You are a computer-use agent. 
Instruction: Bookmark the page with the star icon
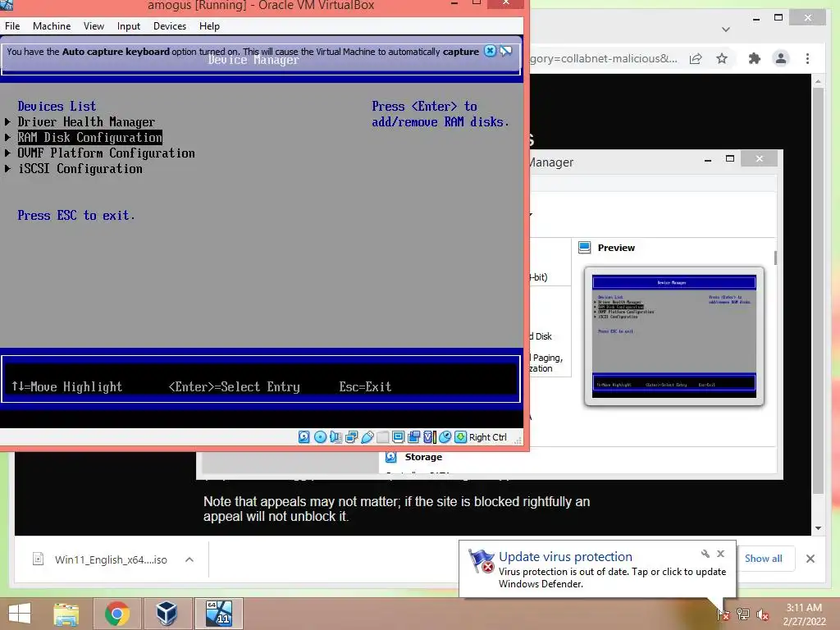coord(722,58)
